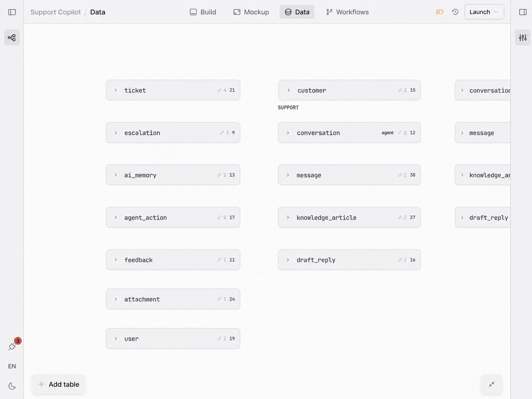532x399 pixels.
Task: Click the attachment relation link icon
Action: click(219, 299)
